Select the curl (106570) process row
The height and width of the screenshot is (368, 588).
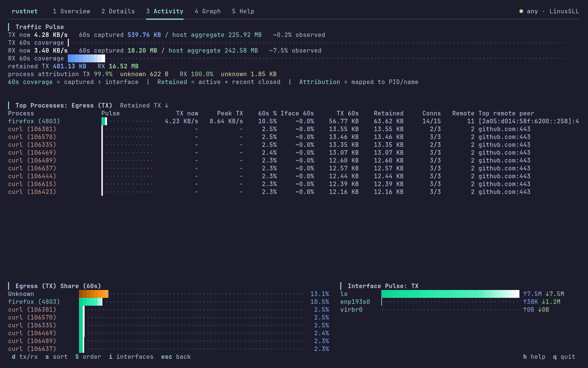point(293,137)
